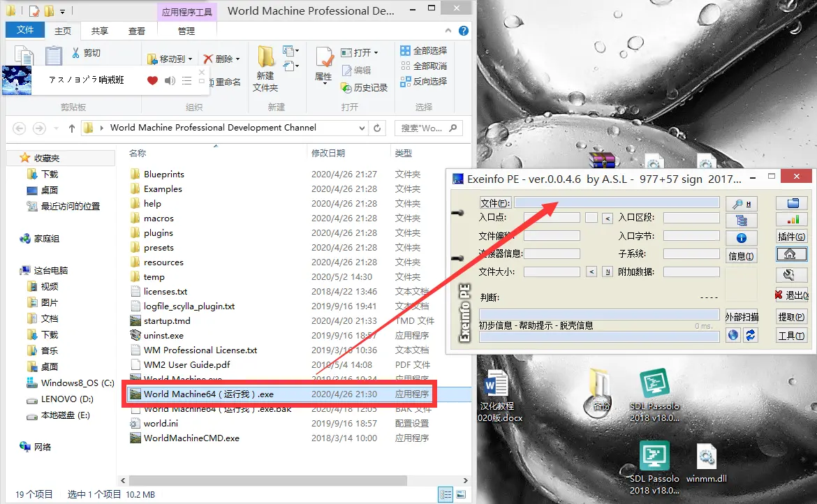Click the playlist icon in music widget

[186, 80]
